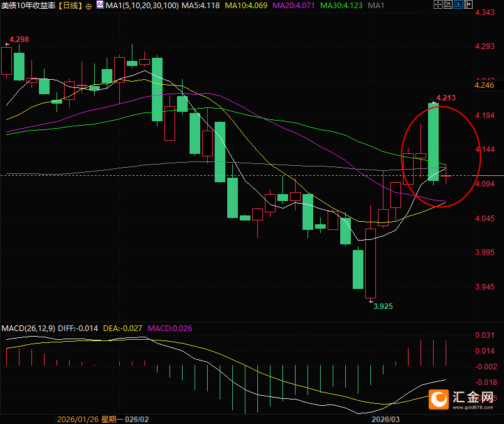Click the 2026/03 date axis label
This screenshot has width=504, height=424.
386,420
